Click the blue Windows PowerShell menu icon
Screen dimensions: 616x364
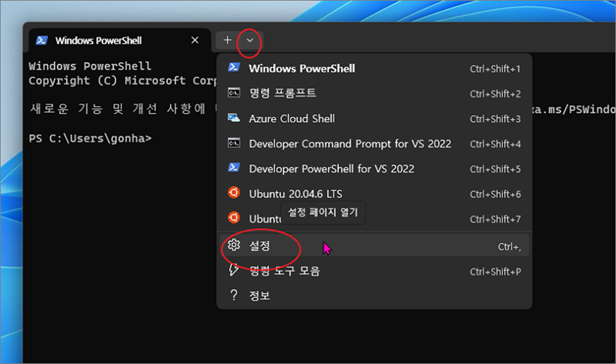coord(234,67)
